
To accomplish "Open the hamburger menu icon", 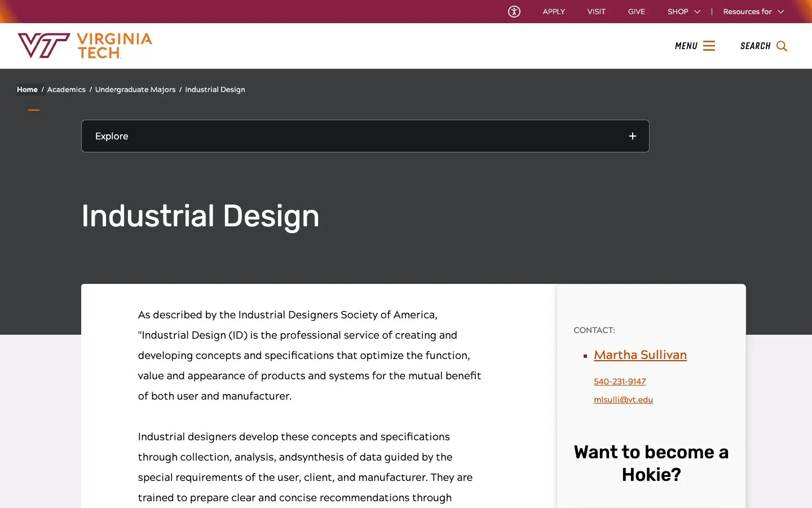I will [x=709, y=46].
